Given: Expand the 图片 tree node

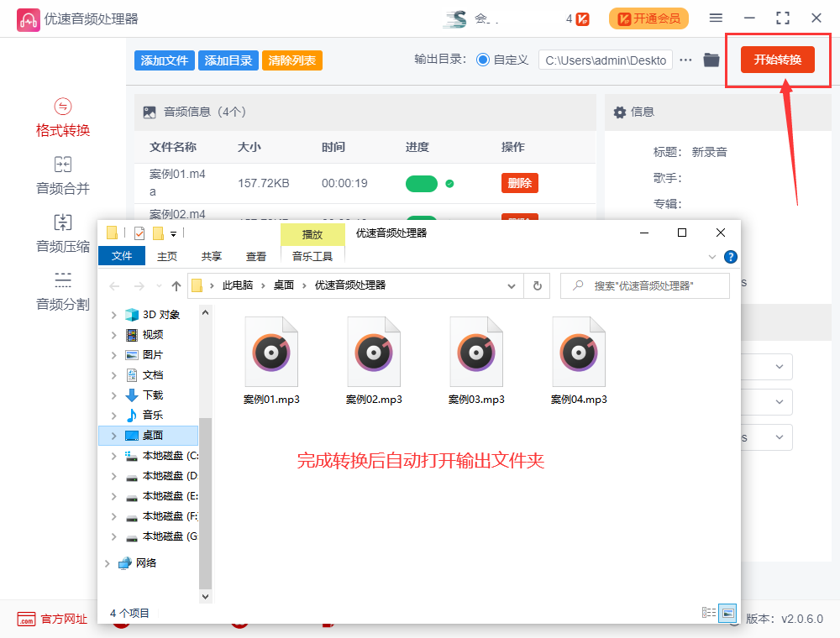Looking at the screenshot, I should (x=113, y=355).
